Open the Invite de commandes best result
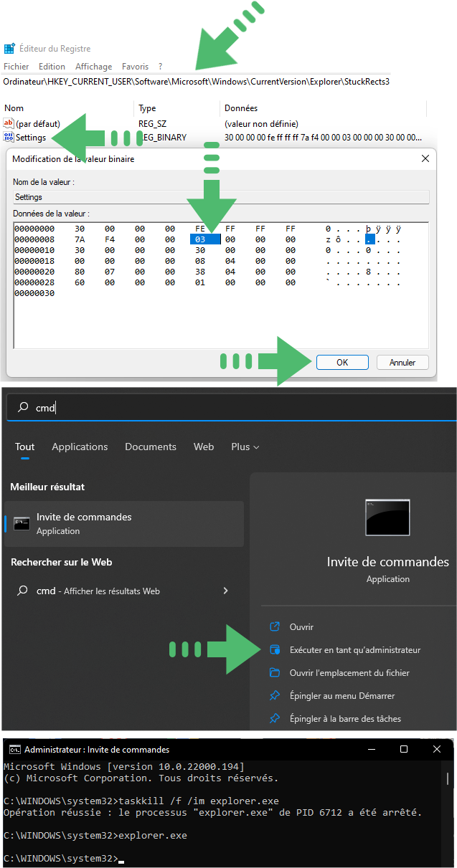 point(124,523)
